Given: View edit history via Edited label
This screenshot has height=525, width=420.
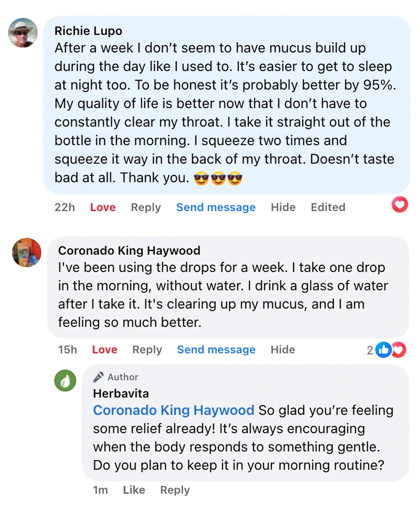Looking at the screenshot, I should (328, 207).
